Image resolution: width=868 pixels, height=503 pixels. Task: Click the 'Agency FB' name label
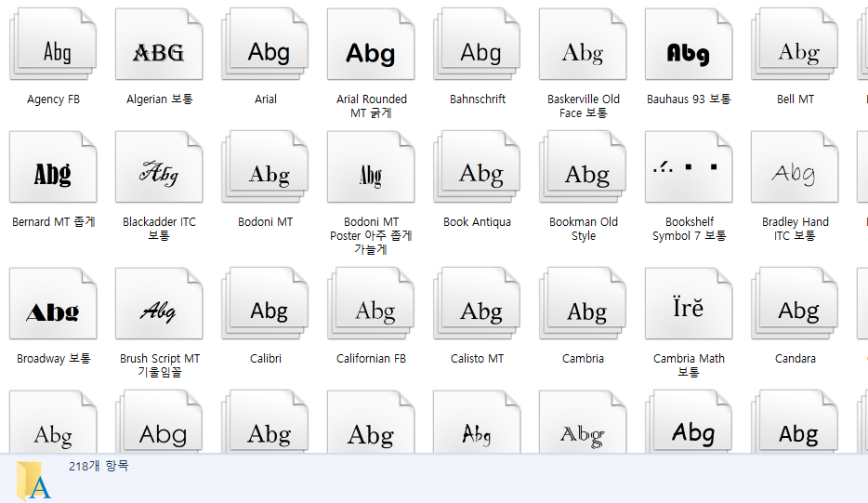click(x=53, y=99)
